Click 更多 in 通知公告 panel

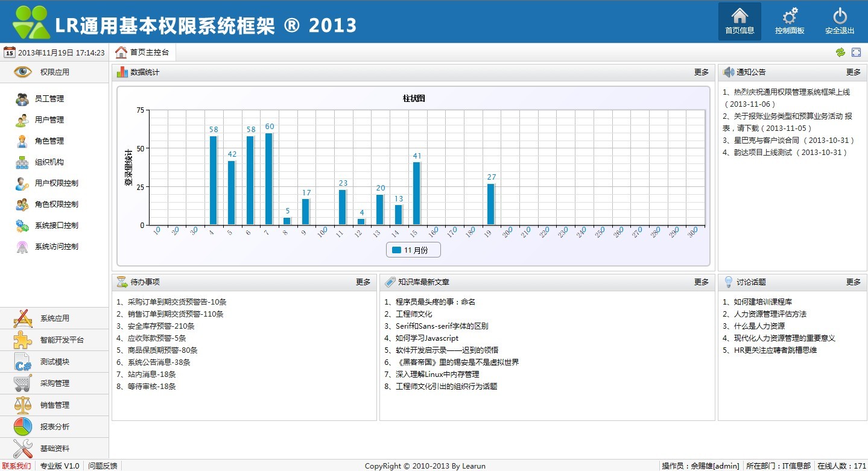pyautogui.click(x=854, y=72)
